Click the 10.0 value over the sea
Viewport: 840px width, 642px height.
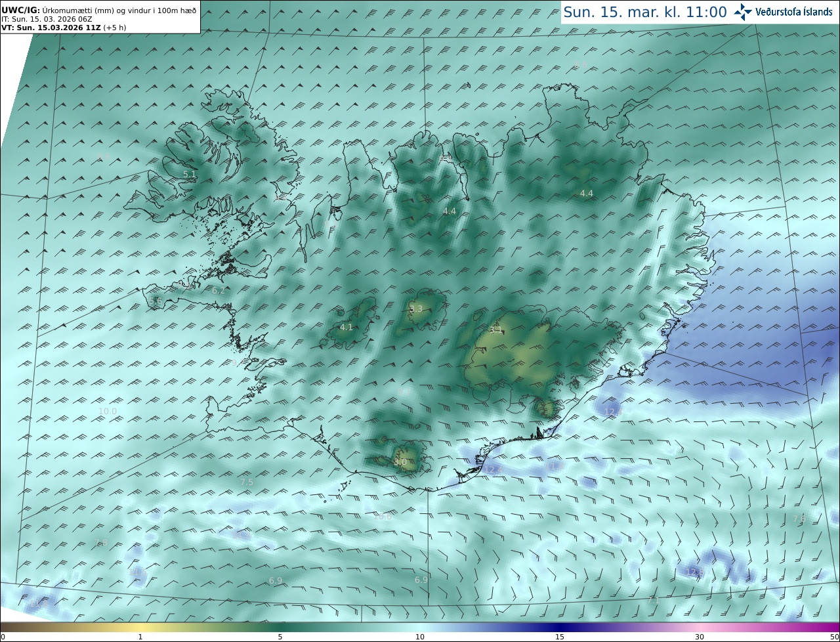click(x=108, y=412)
